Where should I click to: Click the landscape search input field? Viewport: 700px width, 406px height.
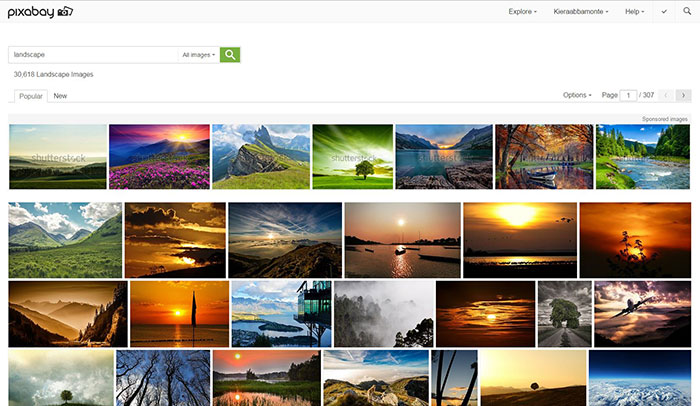tap(93, 54)
